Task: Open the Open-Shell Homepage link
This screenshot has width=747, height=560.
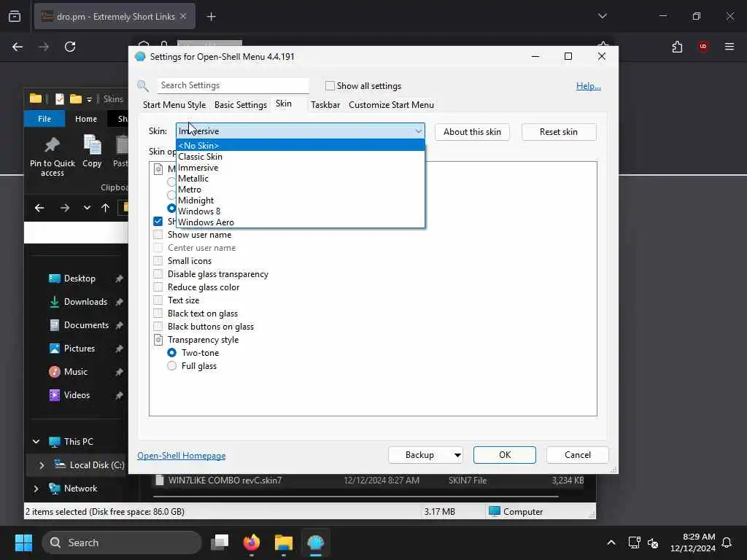Action: coord(182,455)
